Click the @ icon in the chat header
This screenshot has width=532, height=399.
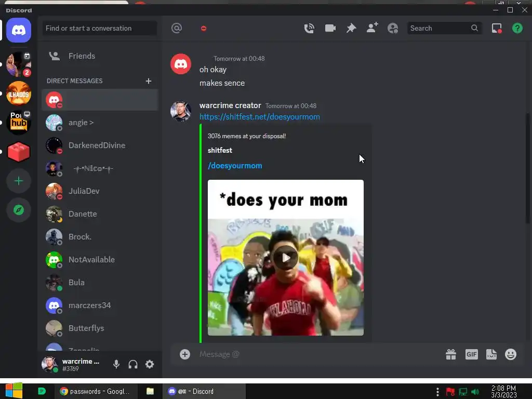point(177,28)
